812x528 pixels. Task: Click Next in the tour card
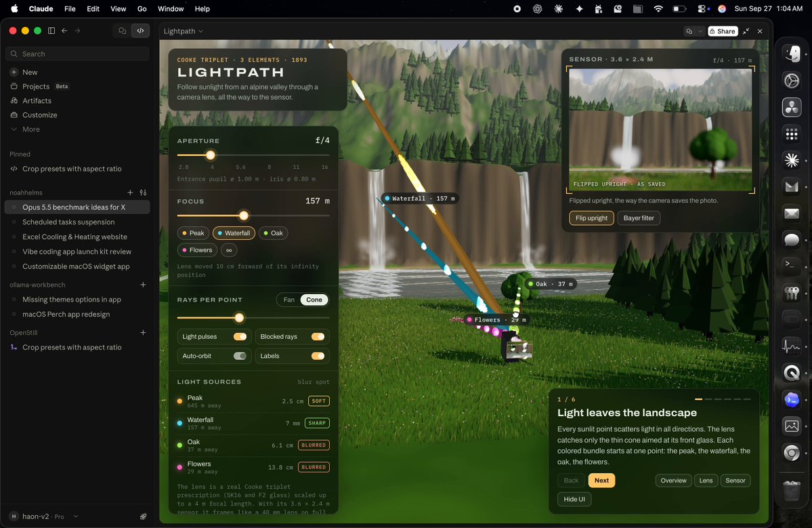coord(601,481)
